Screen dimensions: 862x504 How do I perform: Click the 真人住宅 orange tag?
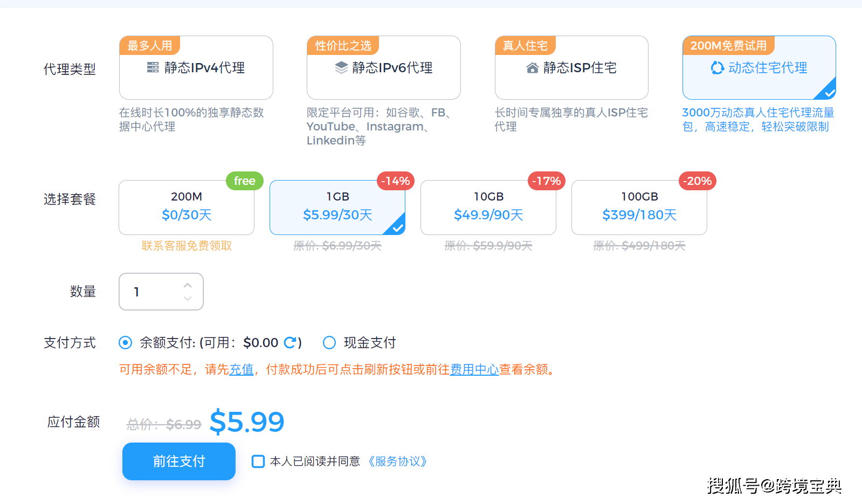(x=525, y=46)
